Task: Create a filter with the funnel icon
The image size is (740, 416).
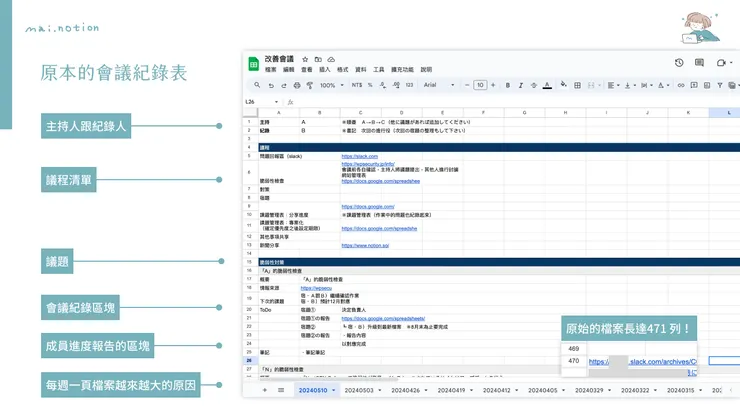Action: pyautogui.click(x=720, y=85)
